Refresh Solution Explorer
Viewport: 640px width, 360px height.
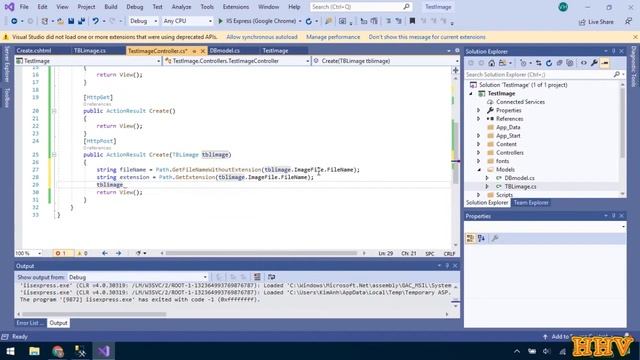549,63
